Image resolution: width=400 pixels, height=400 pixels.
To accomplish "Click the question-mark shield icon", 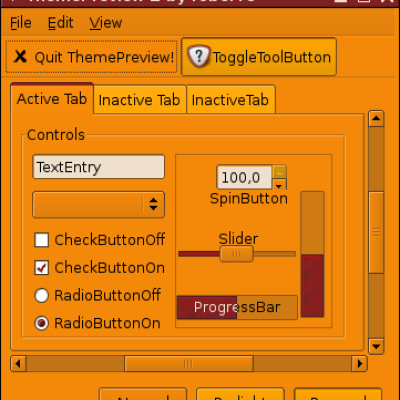I will point(198,56).
